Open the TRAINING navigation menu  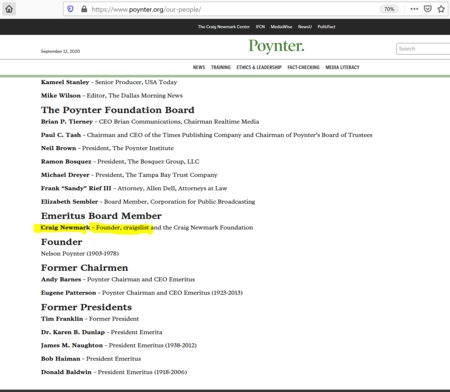tap(221, 67)
